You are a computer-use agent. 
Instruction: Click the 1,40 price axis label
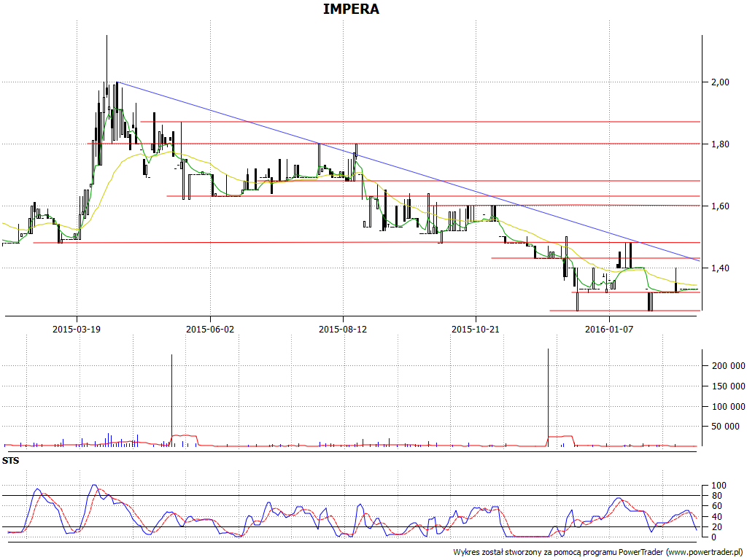point(720,268)
